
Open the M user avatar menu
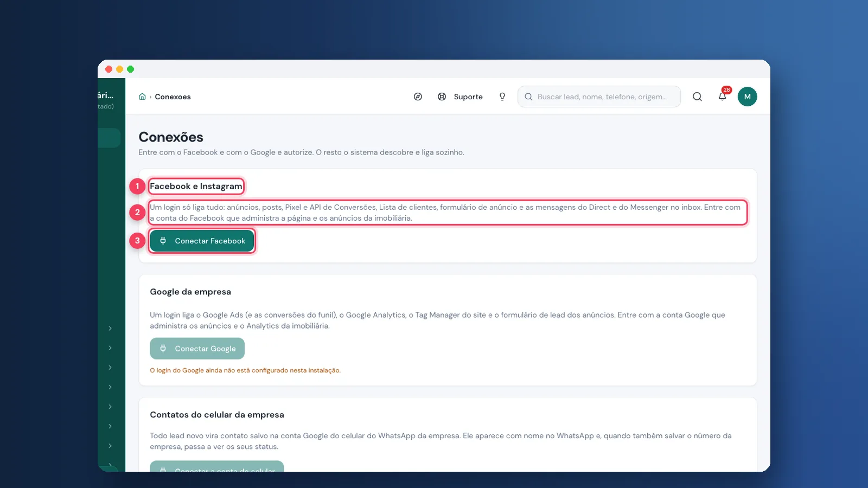[748, 97]
